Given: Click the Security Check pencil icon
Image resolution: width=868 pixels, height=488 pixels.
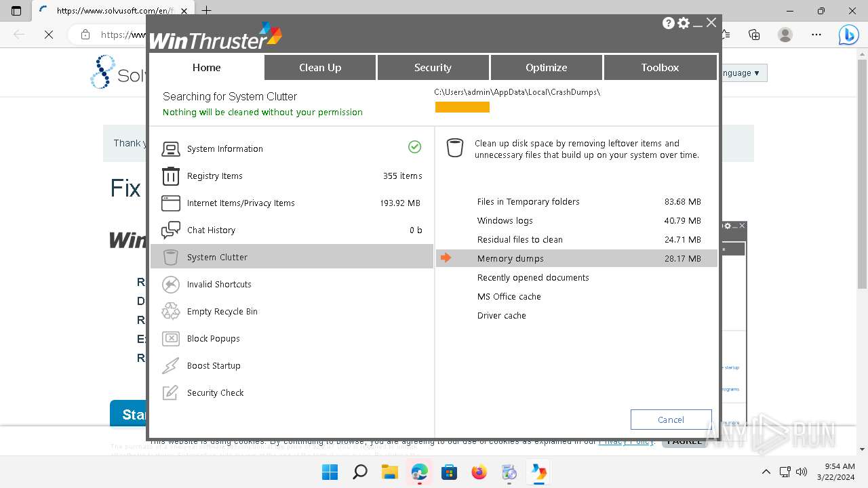Looking at the screenshot, I should pyautogui.click(x=171, y=393).
